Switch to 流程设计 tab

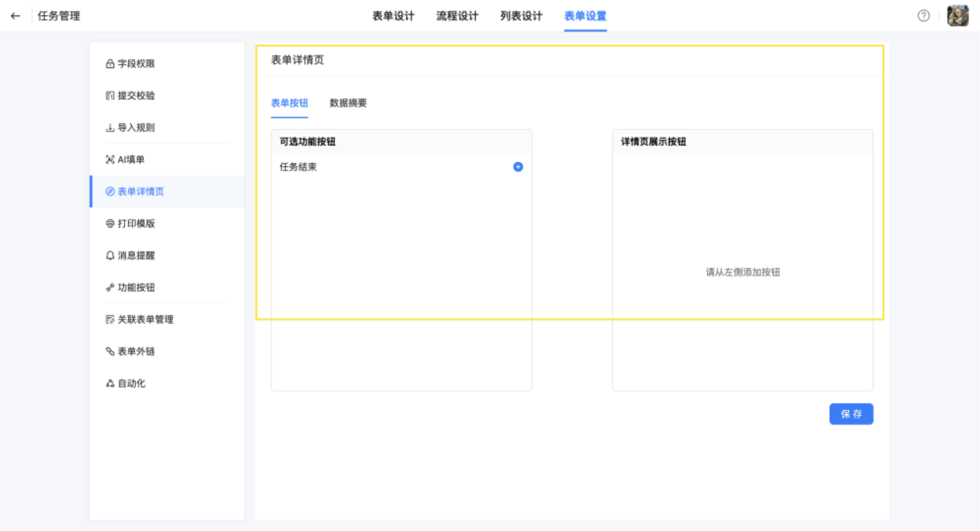(457, 16)
